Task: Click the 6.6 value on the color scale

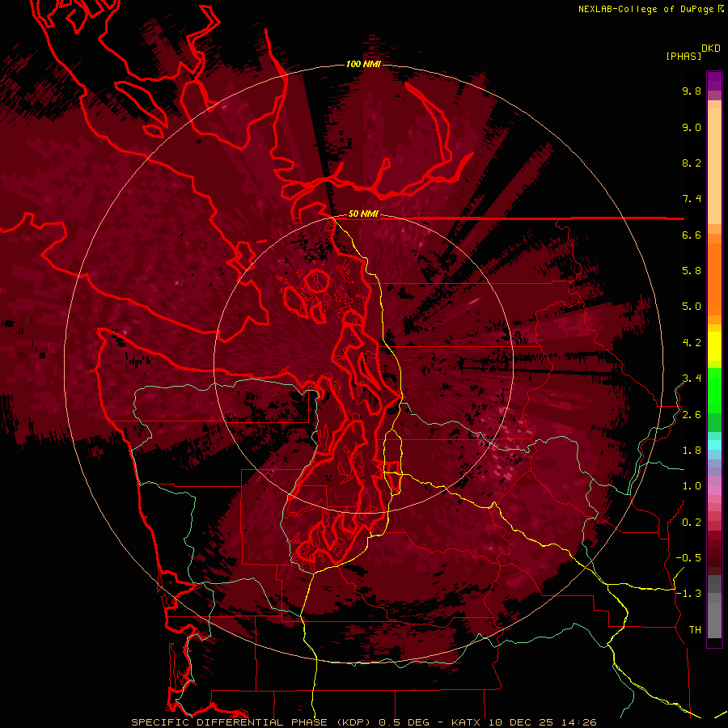Action: pyautogui.click(x=692, y=235)
